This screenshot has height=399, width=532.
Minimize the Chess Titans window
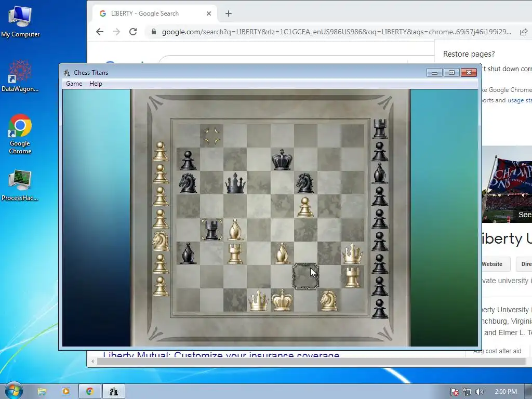(434, 72)
